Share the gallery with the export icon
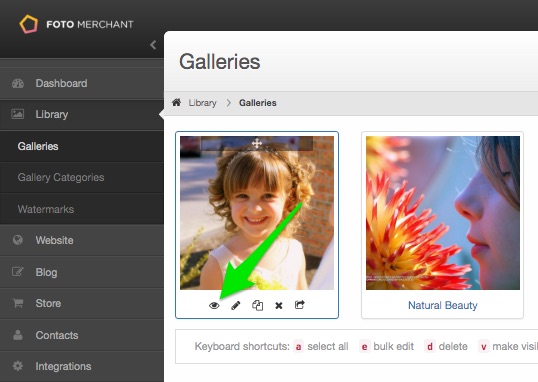The width and height of the screenshot is (538, 382). (300, 305)
